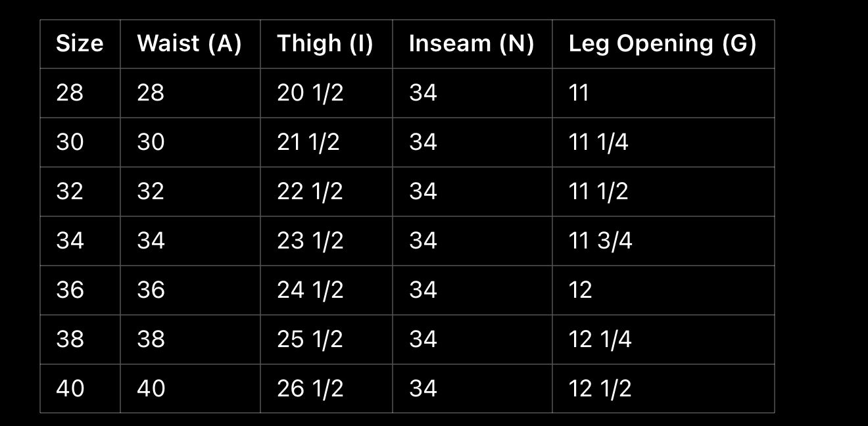Click the 26 1/2 thigh cell
The image size is (868, 426).
point(310,389)
